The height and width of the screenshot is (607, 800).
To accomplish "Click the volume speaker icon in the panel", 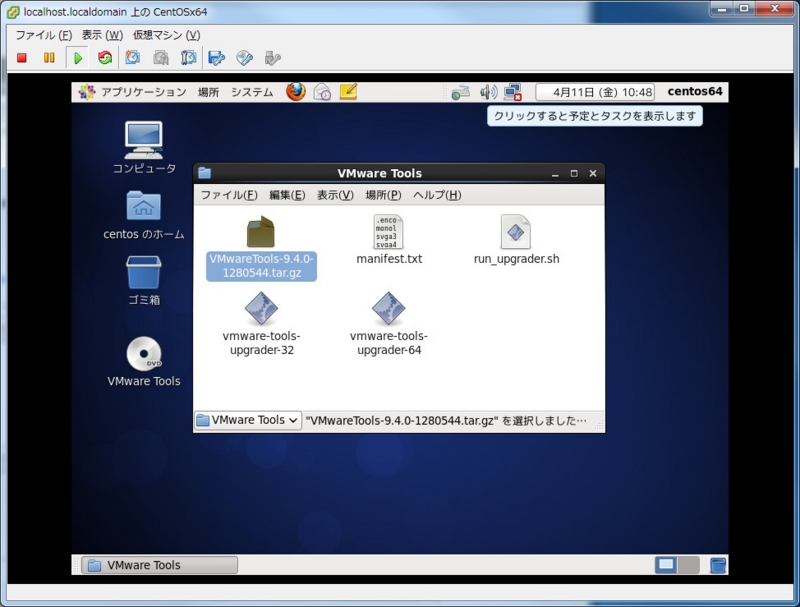I will (x=488, y=92).
